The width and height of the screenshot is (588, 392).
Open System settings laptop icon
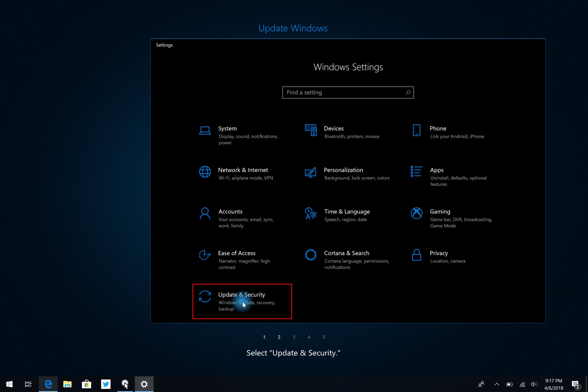click(x=205, y=130)
